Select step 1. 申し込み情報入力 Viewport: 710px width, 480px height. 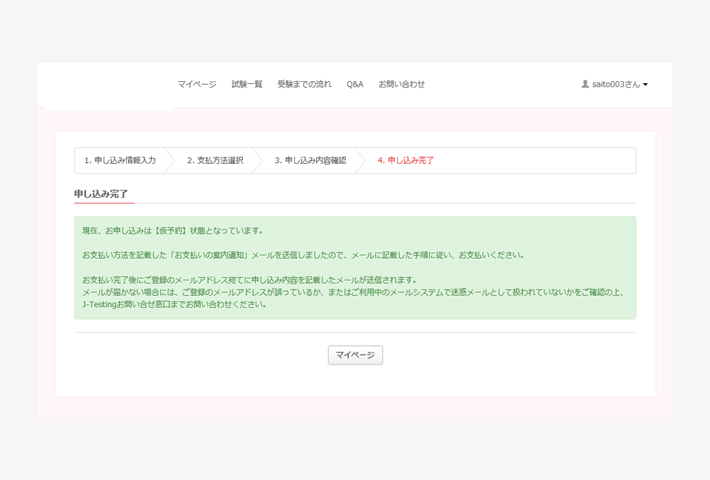[120, 160]
